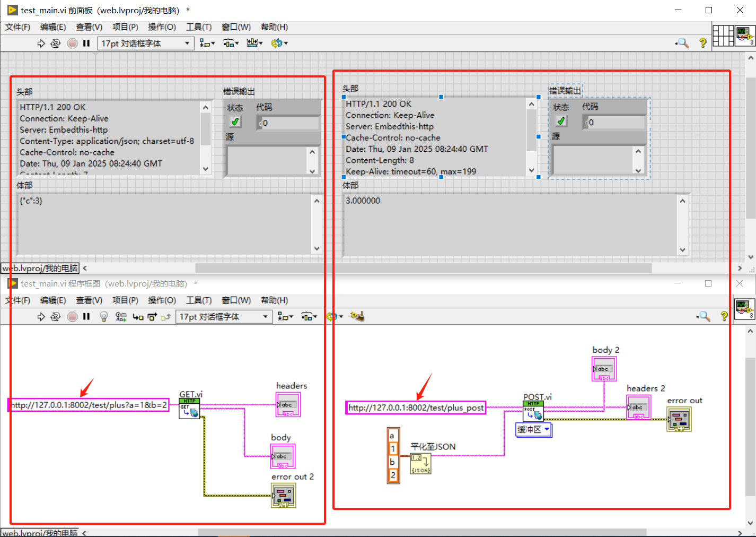Image resolution: width=756 pixels, height=537 pixels.
Task: Click the connector pane grid icon
Action: click(723, 36)
